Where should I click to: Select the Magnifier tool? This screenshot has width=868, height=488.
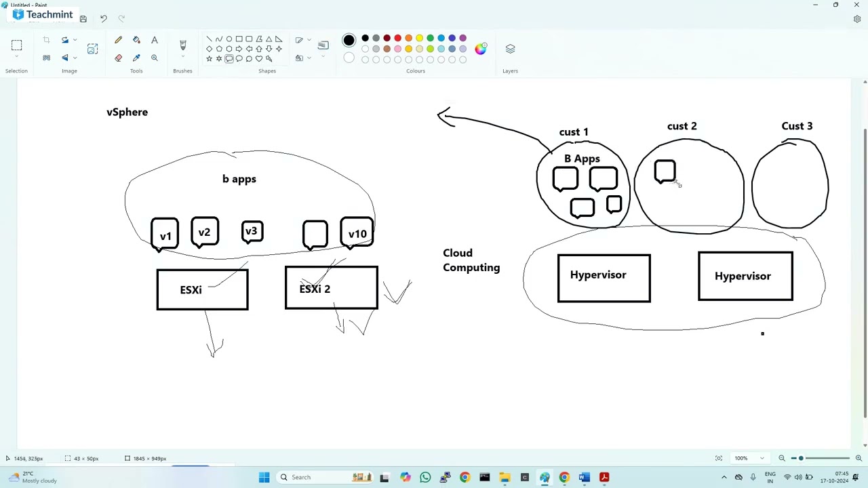click(x=155, y=58)
